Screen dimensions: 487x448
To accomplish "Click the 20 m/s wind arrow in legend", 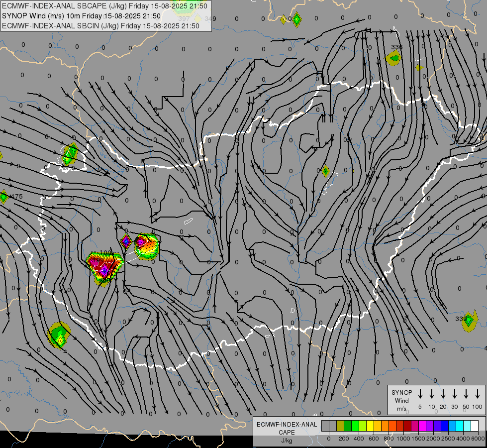I will coord(443,394).
